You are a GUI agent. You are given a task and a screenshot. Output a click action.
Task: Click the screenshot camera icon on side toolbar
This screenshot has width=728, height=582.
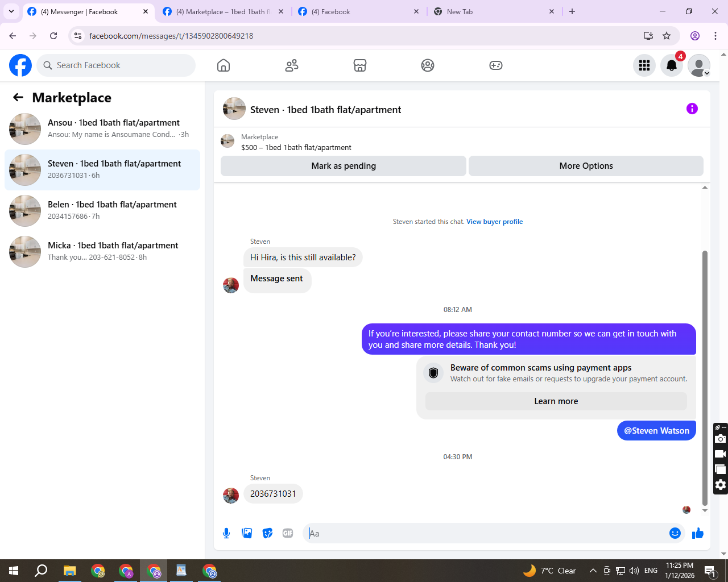click(720, 439)
